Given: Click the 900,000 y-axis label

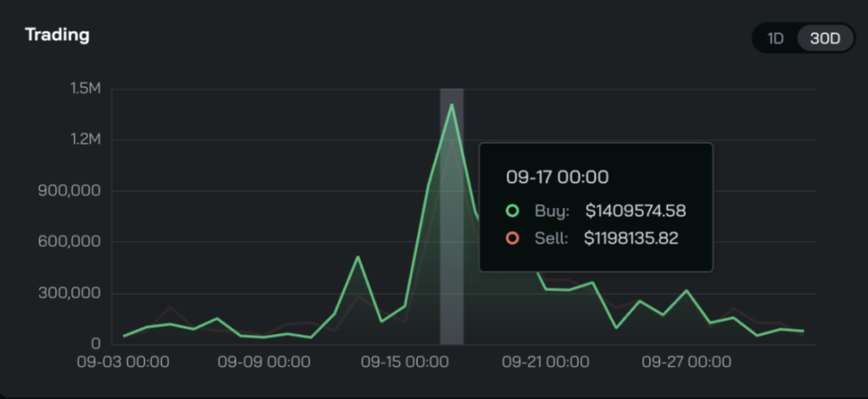Looking at the screenshot, I should [x=70, y=191].
